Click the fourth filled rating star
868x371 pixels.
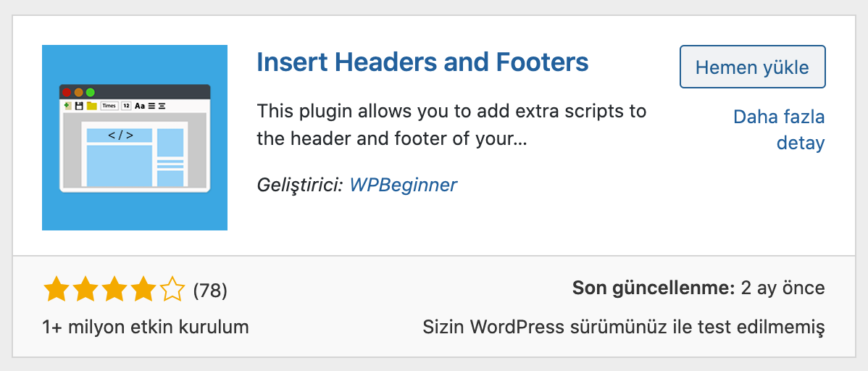point(143,290)
